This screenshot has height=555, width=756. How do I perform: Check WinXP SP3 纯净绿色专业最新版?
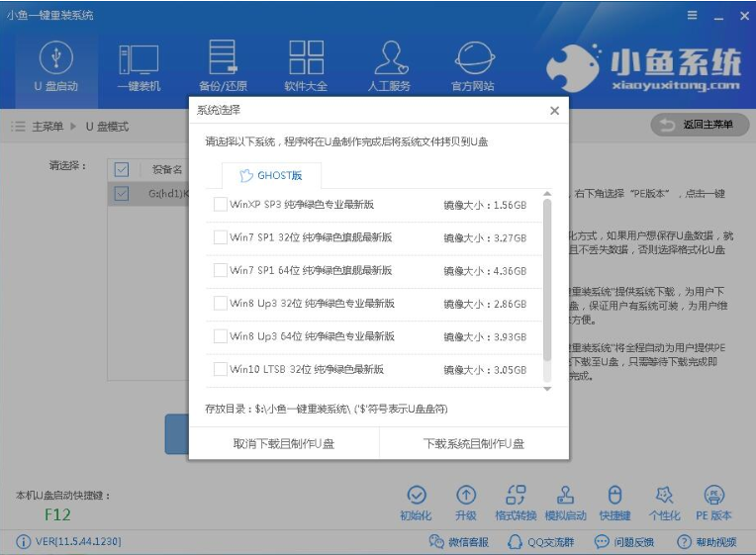tap(221, 205)
